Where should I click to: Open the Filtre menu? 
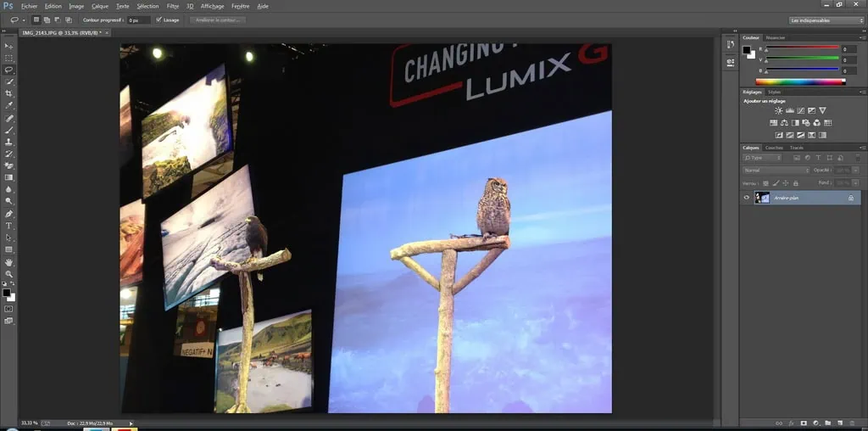coord(173,6)
